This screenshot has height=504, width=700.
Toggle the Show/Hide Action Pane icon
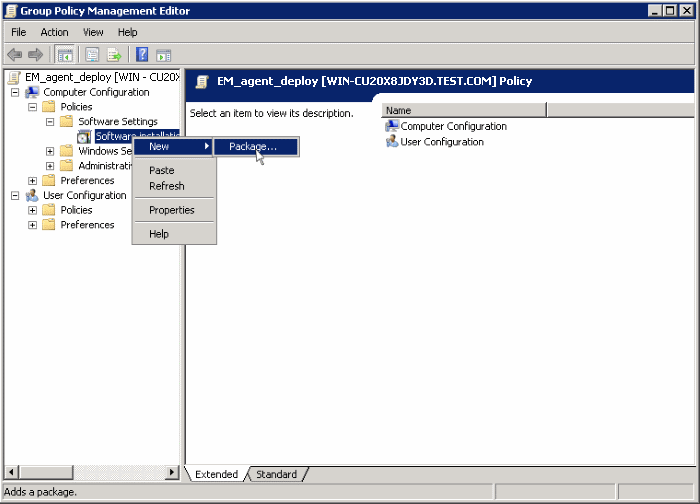pos(163,55)
